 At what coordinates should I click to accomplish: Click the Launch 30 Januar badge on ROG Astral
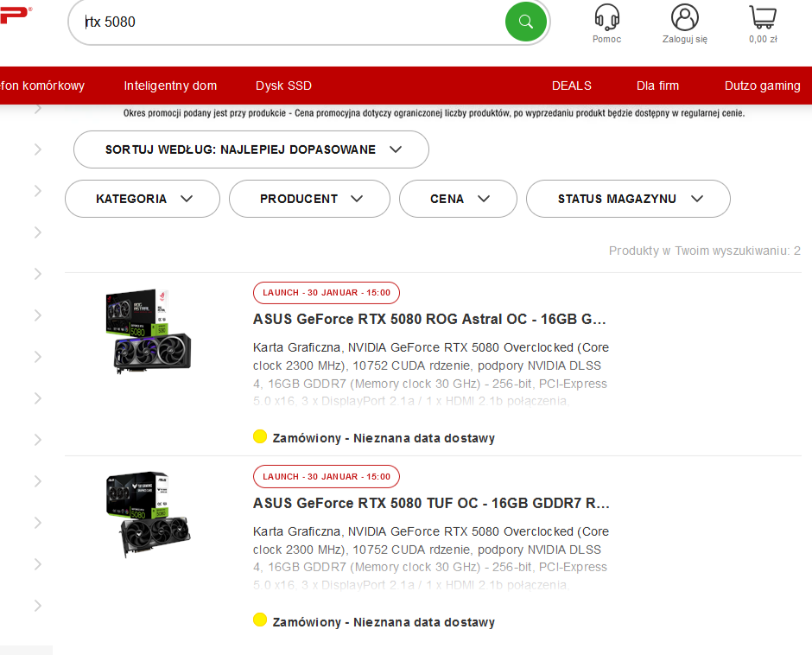coord(327,293)
